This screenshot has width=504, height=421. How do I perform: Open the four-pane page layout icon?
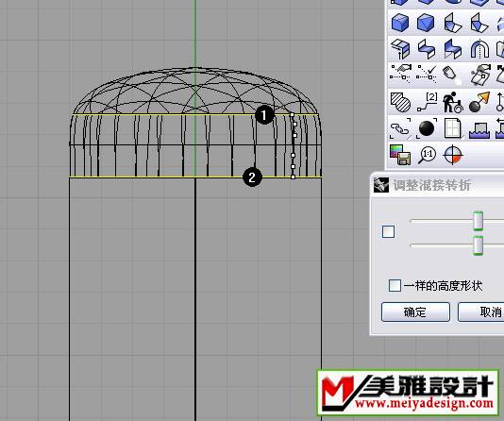coord(453,128)
